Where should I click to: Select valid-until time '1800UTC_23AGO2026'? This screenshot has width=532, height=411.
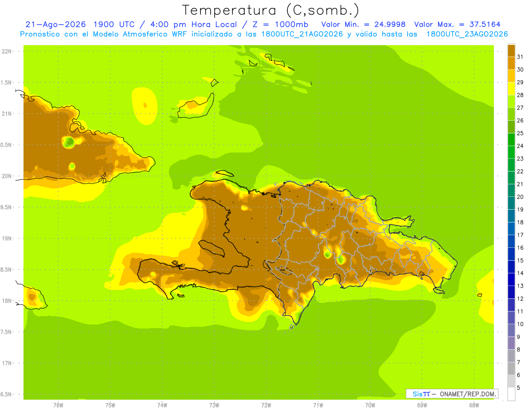467,34
